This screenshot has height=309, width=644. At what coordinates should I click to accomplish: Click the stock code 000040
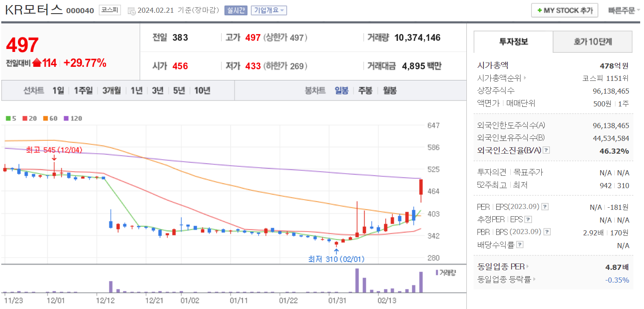pyautogui.click(x=80, y=11)
